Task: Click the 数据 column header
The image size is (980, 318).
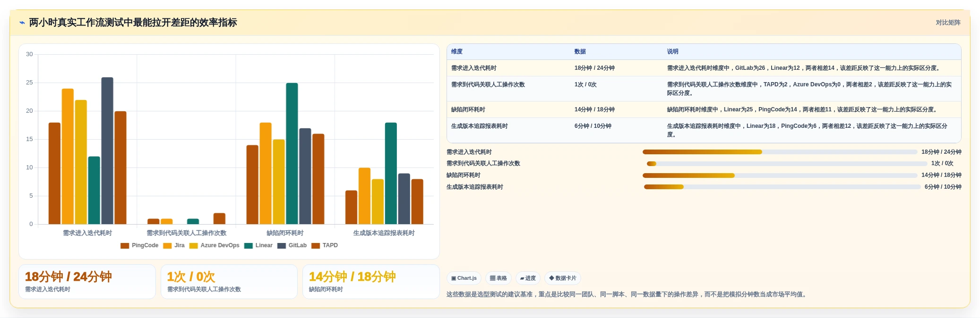Action: point(580,52)
